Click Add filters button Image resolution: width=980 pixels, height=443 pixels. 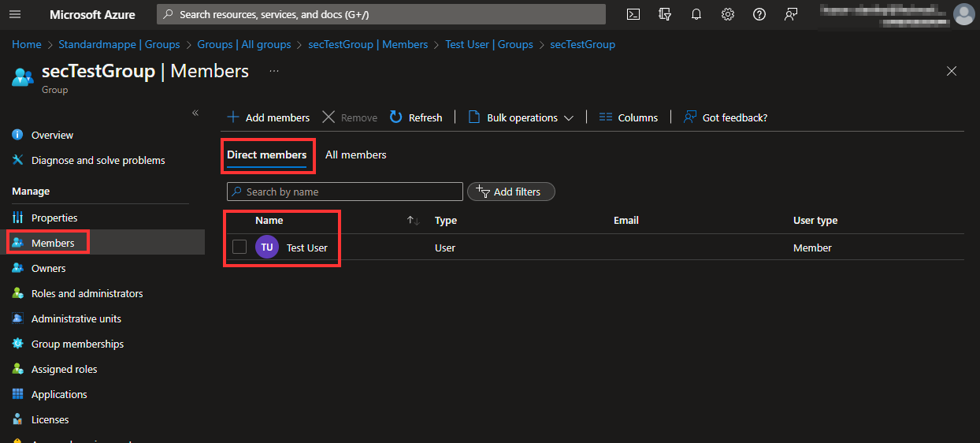(x=511, y=192)
